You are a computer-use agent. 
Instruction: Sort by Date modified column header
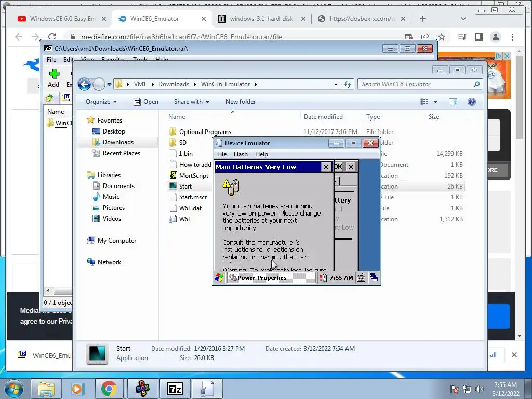point(323,117)
